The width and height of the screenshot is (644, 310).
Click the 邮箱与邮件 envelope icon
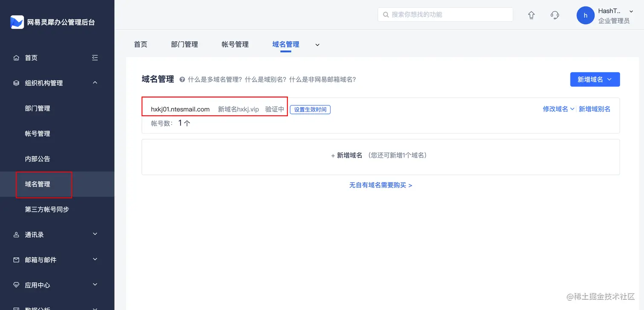pyautogui.click(x=16, y=260)
